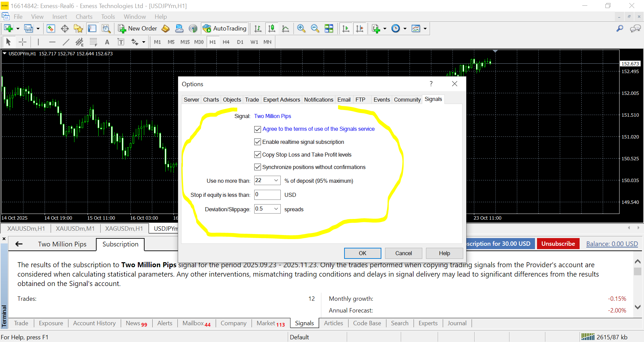Click the Help button in Options
This screenshot has height=342, width=644.
point(444,253)
